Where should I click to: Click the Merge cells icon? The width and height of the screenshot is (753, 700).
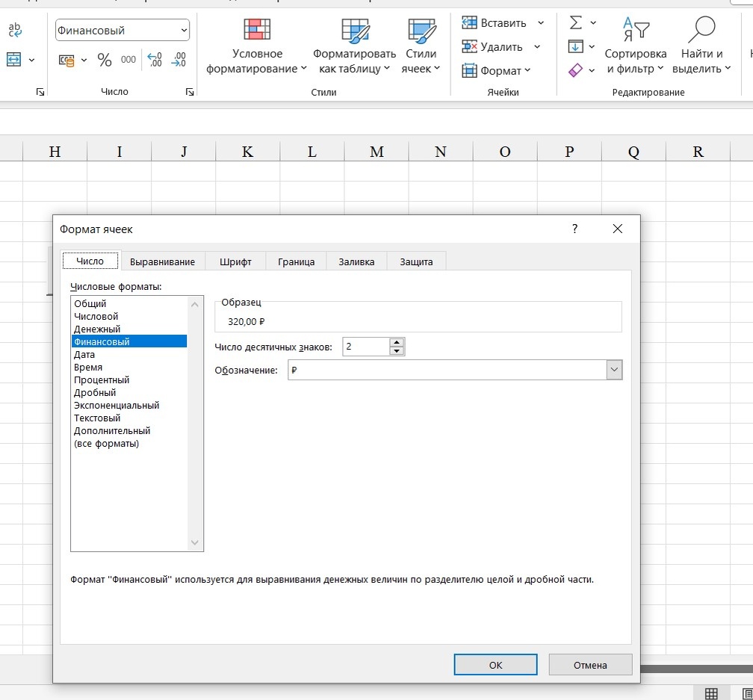coord(13,60)
